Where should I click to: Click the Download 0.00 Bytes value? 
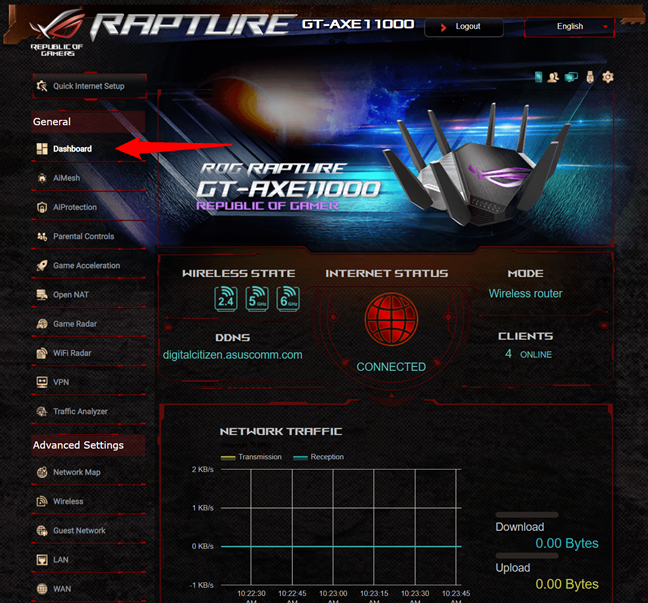(567, 543)
